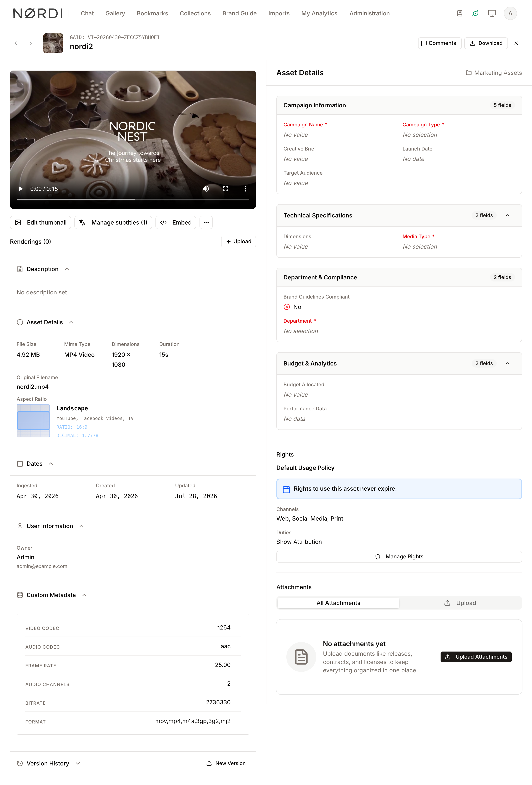Collapse the Technical Specifications panel

507,216
